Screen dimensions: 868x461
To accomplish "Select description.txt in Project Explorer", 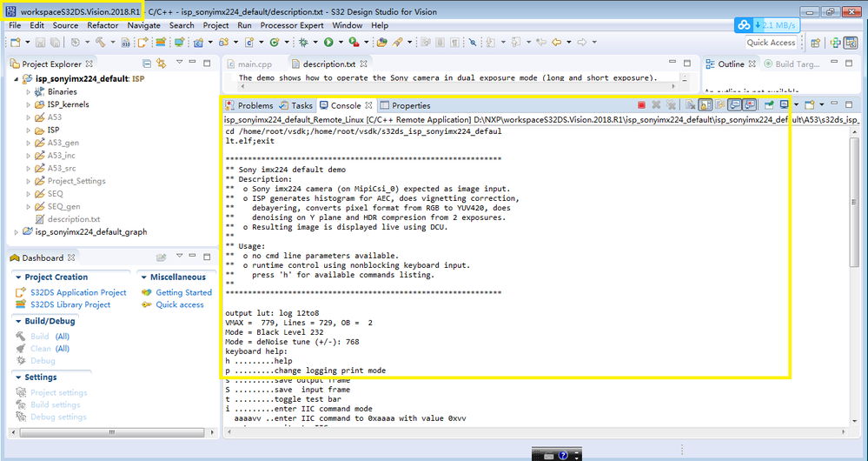I will pyautogui.click(x=74, y=219).
